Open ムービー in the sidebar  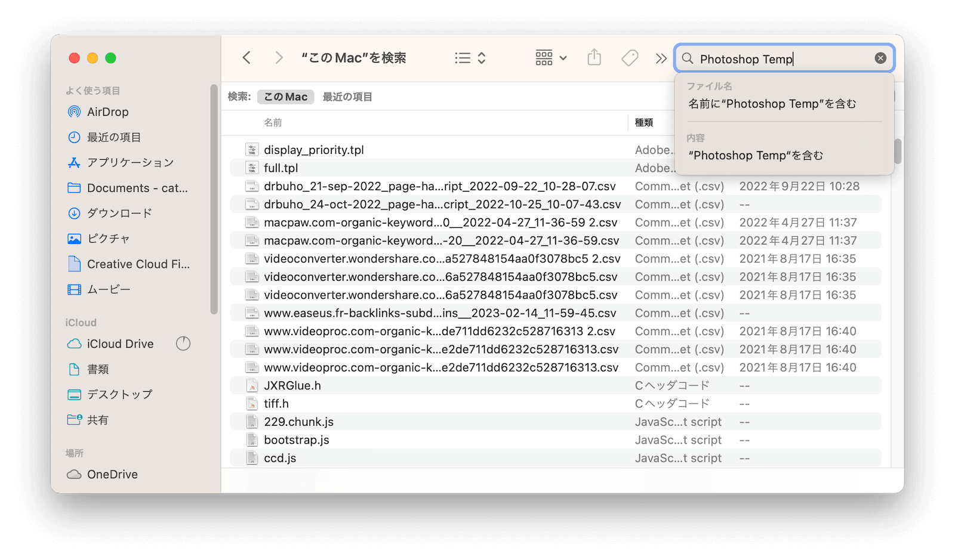click(100, 289)
